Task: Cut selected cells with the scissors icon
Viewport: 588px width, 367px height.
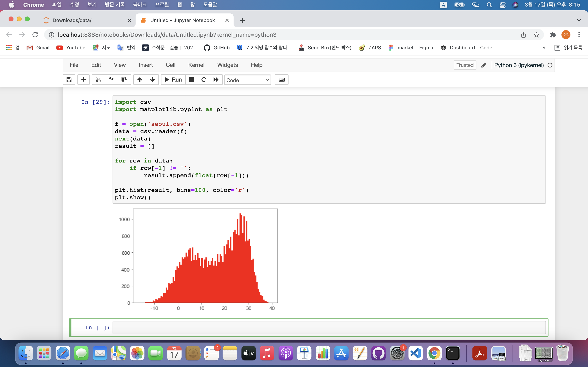Action: click(x=98, y=80)
